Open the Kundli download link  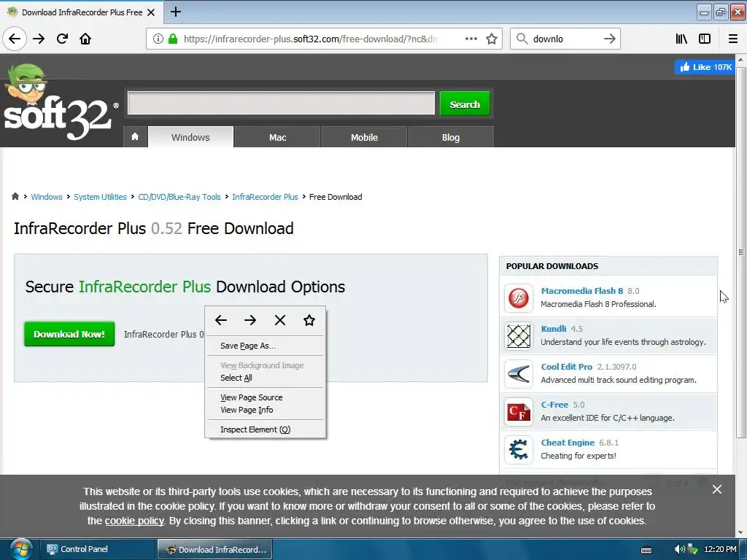[554, 329]
